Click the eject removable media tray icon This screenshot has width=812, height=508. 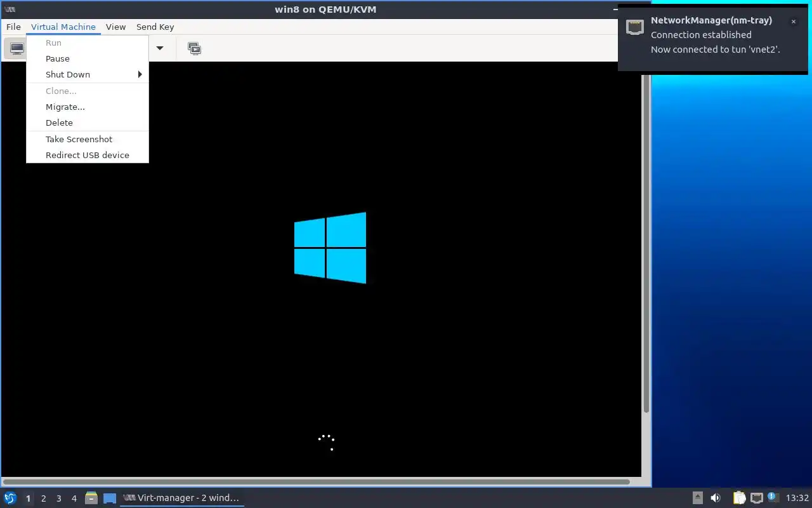[x=697, y=498]
